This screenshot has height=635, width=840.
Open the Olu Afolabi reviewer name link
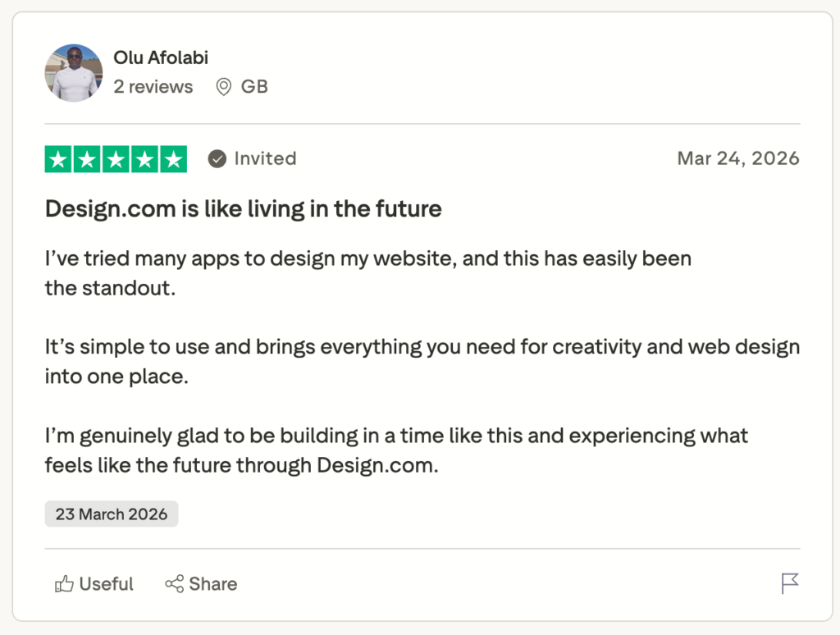click(x=161, y=58)
